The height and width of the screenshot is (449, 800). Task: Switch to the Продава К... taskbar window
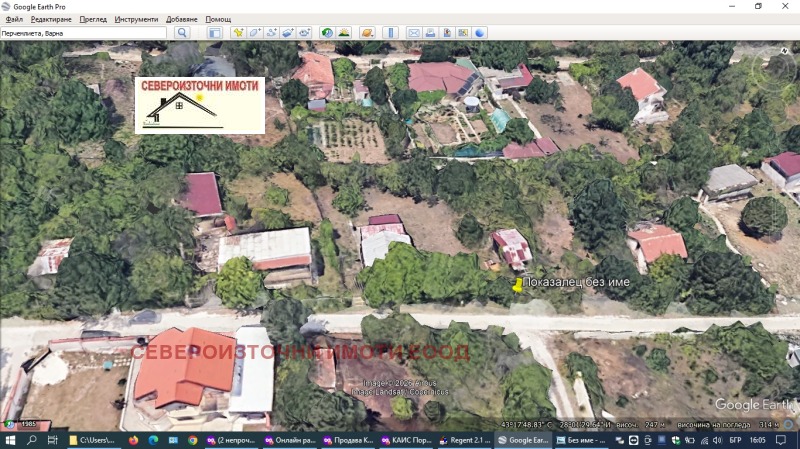tap(348, 440)
